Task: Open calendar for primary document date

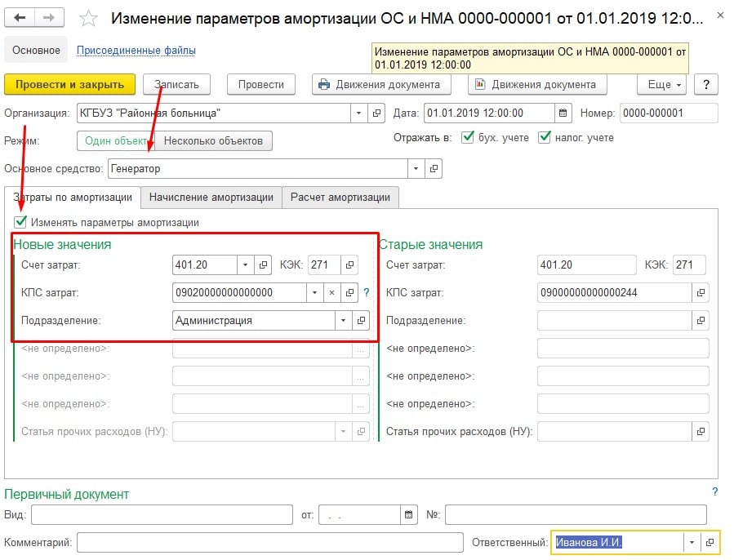Action: coord(408,515)
